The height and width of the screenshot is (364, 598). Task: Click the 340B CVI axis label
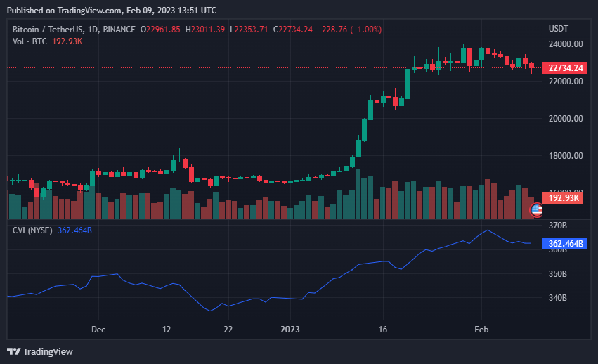click(x=557, y=298)
